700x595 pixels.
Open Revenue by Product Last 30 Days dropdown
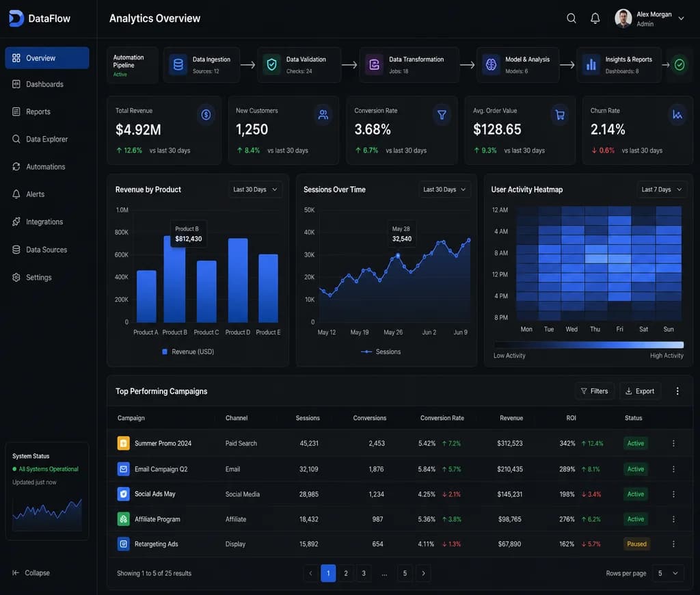tap(255, 189)
